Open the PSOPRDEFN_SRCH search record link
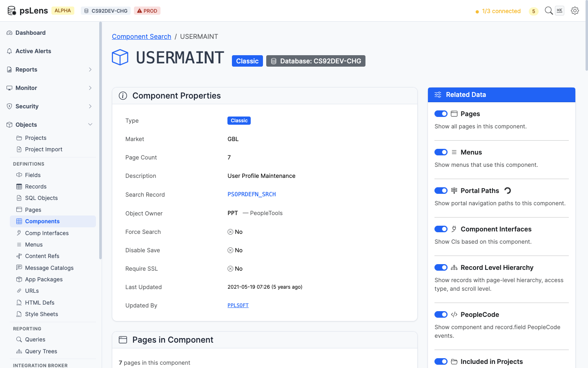Image resolution: width=588 pixels, height=368 pixels. click(252, 194)
